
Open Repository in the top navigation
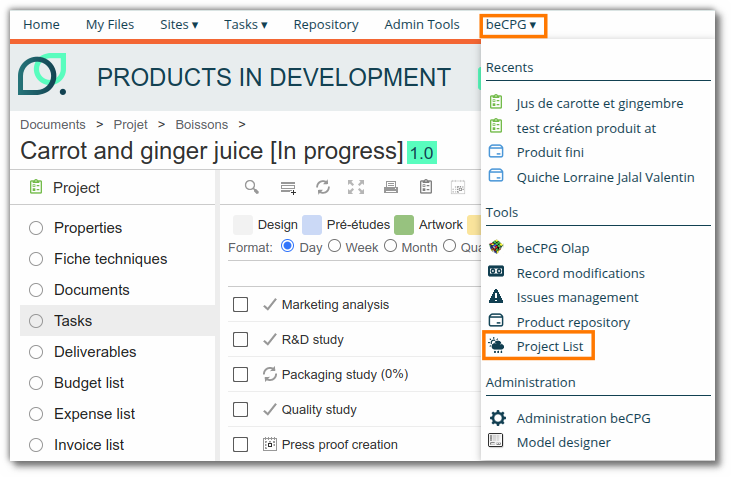coord(326,24)
